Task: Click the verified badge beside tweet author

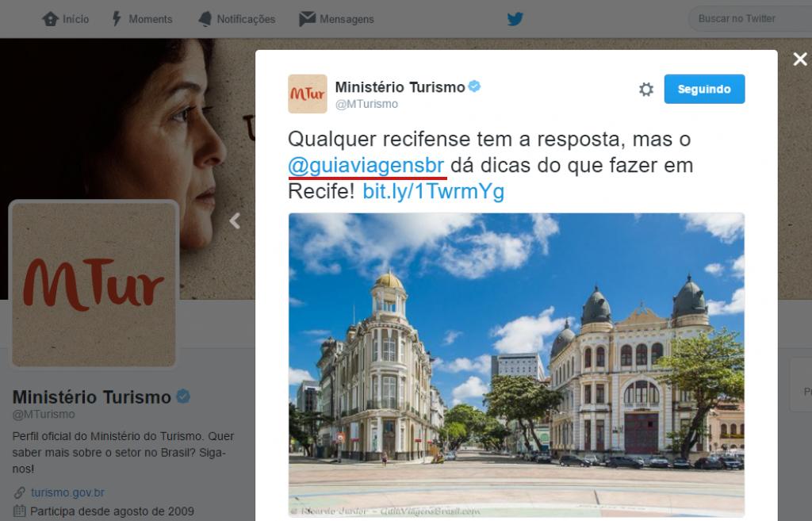Action: pyautogui.click(x=474, y=86)
